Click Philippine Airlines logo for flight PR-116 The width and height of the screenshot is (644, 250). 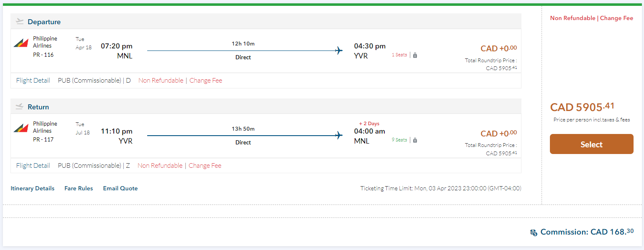click(21, 43)
